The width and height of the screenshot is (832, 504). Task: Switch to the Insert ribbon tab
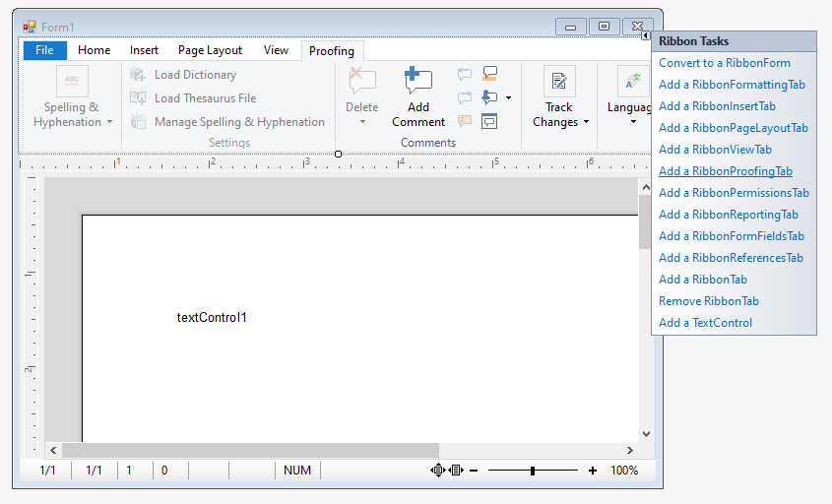click(144, 50)
